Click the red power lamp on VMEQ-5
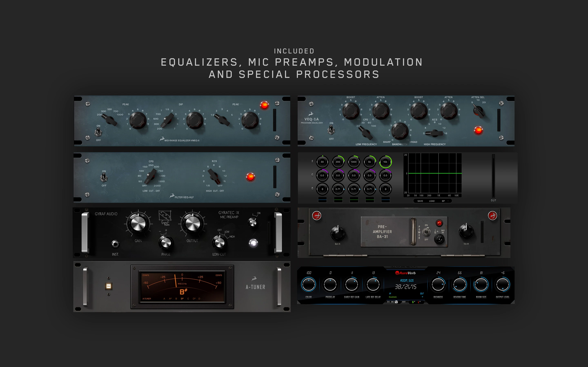Image resolution: width=588 pixels, height=367 pixels. pos(264,105)
